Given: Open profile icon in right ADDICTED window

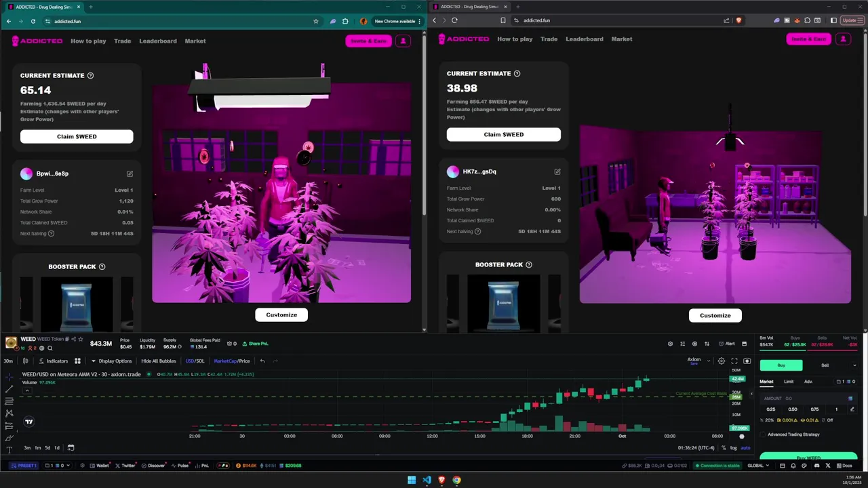Looking at the screenshot, I should click(x=843, y=39).
